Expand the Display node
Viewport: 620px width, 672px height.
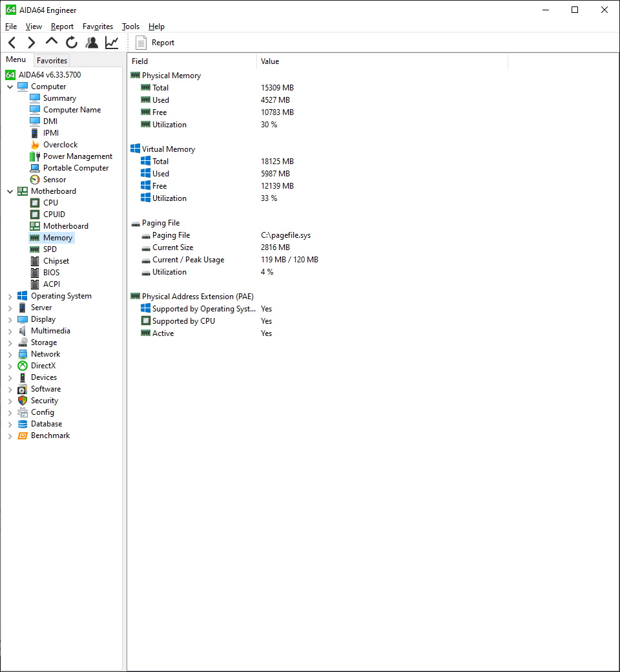(x=10, y=319)
